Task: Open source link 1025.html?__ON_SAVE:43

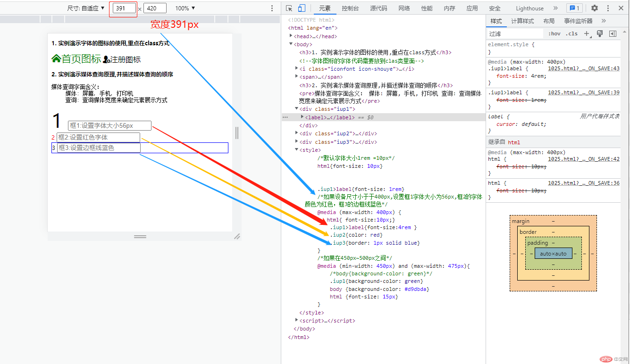Action: 584,68
